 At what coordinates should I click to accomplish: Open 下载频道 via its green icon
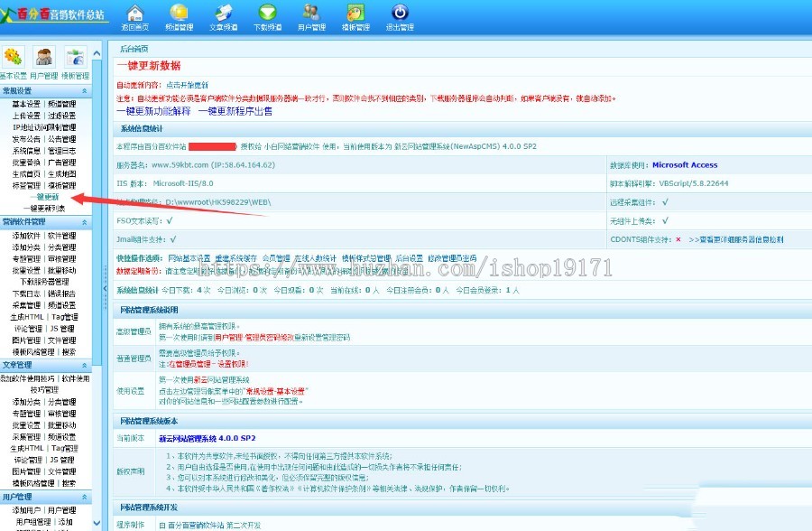267,15
